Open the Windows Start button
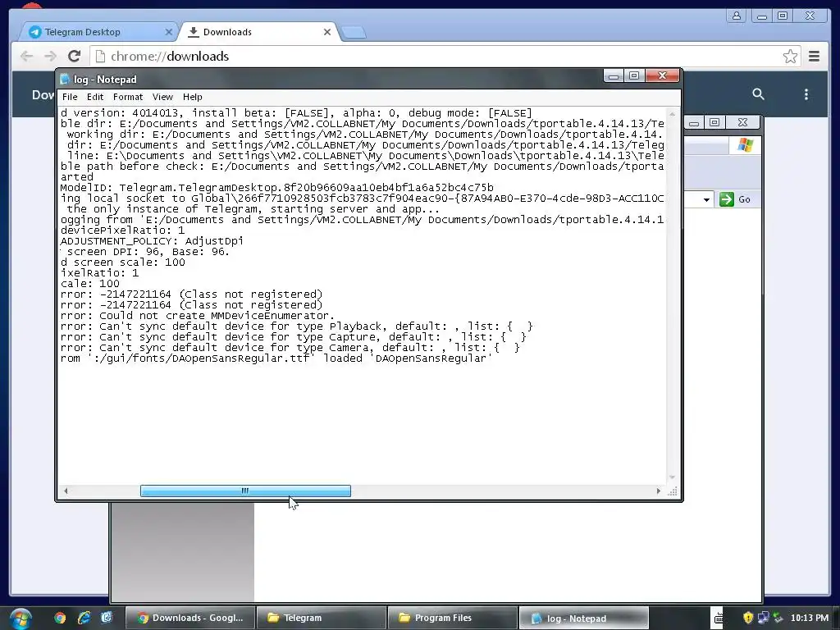 tap(20, 619)
